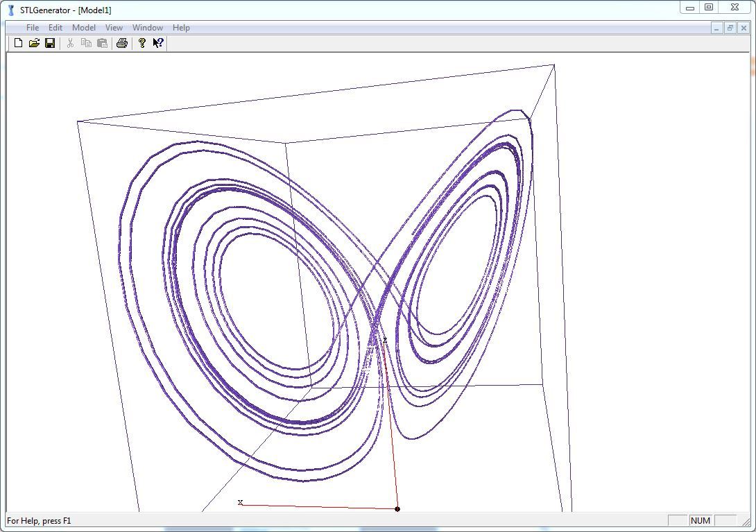Image resolution: width=756 pixels, height=532 pixels.
Task: Click the window resize grip at bottom-right corner
Action: tap(746, 522)
